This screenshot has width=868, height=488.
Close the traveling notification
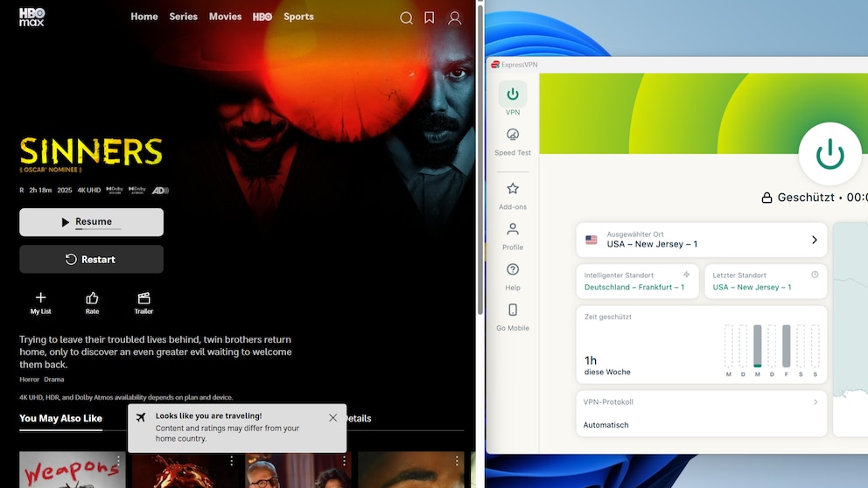pyautogui.click(x=332, y=418)
